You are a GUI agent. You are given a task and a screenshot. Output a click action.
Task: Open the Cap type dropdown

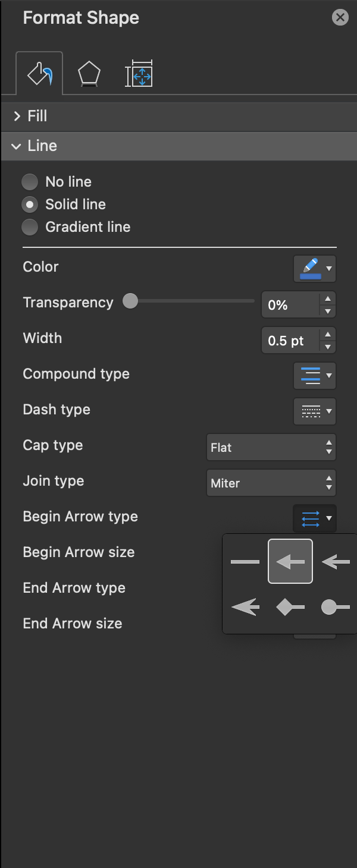point(271,447)
